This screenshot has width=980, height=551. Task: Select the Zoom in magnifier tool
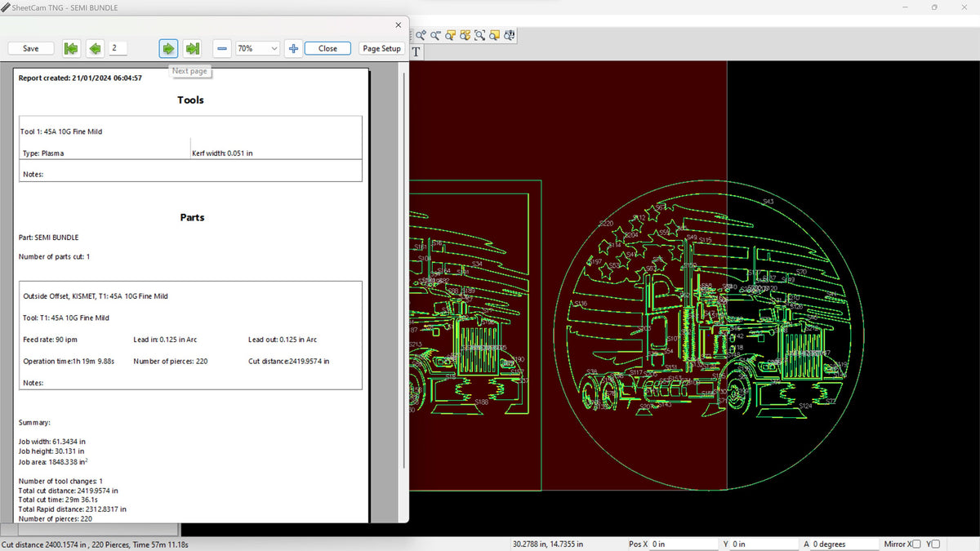click(x=421, y=35)
